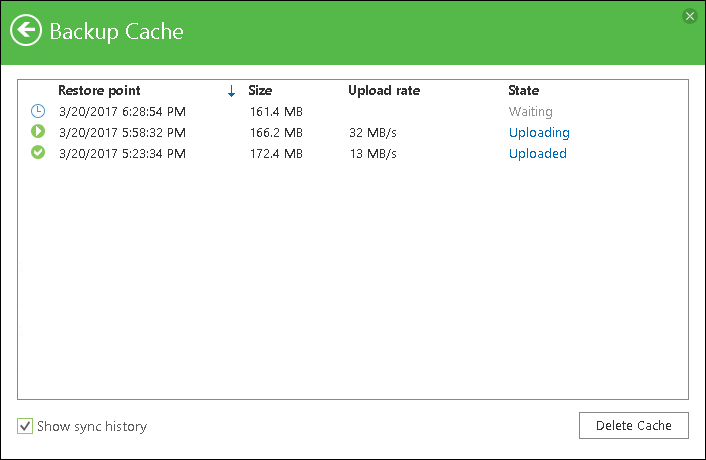Open the Uploaded state link
Screen dimensions: 706x460
(x=537, y=154)
